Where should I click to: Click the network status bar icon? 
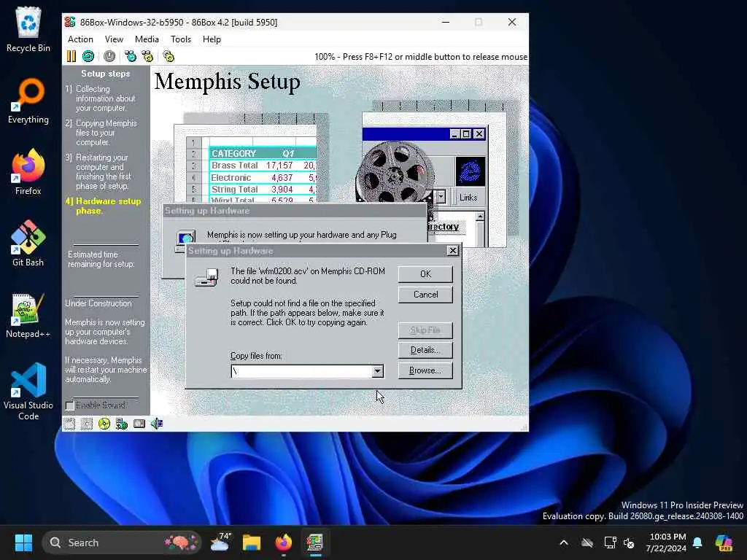[122, 424]
